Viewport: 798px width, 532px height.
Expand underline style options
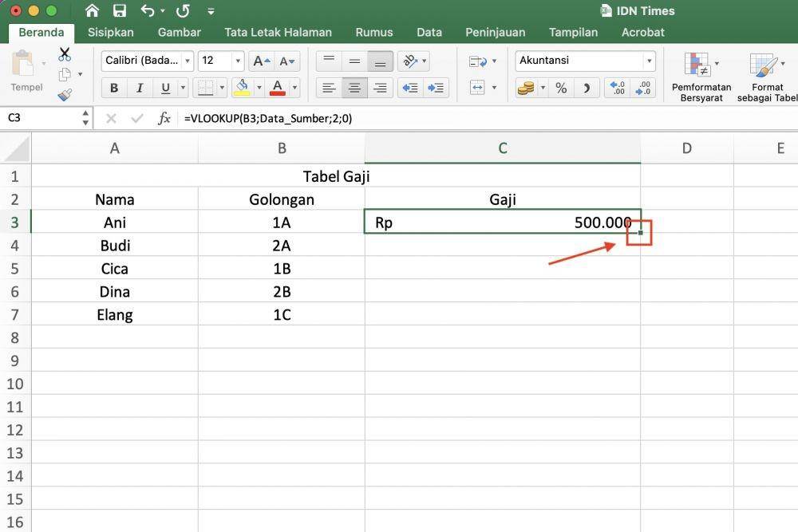coord(183,88)
